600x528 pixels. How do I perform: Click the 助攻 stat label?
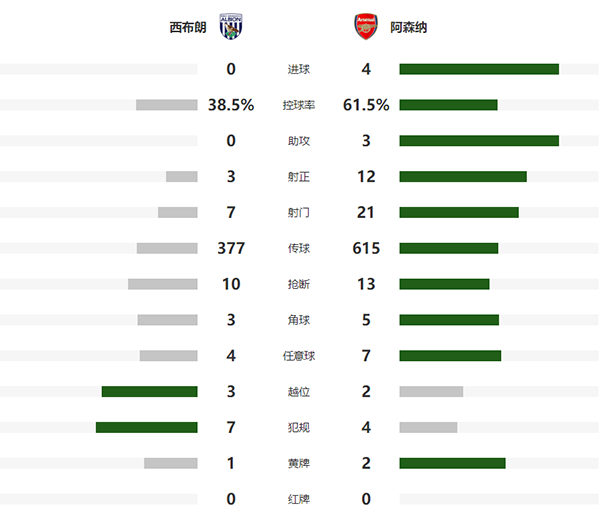298,141
